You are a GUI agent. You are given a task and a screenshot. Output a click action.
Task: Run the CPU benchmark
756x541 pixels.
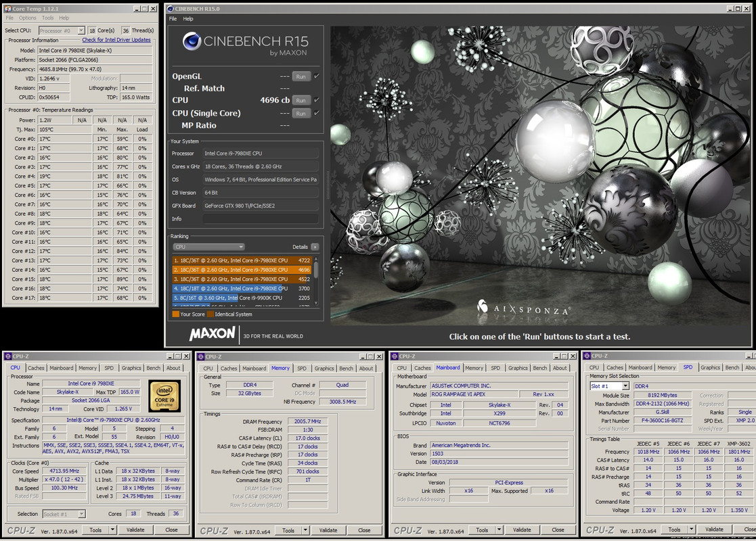coord(301,100)
